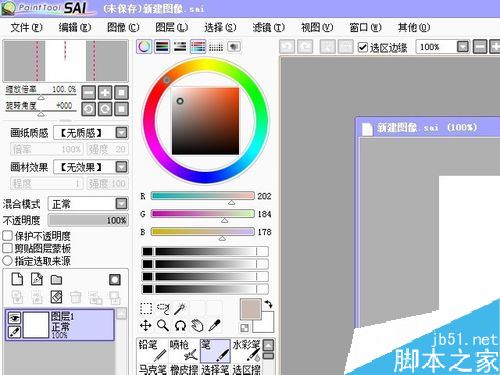The width and height of the screenshot is (500, 375).
Task: Toggle the RGB sliders panel icon
Action: [162, 47]
